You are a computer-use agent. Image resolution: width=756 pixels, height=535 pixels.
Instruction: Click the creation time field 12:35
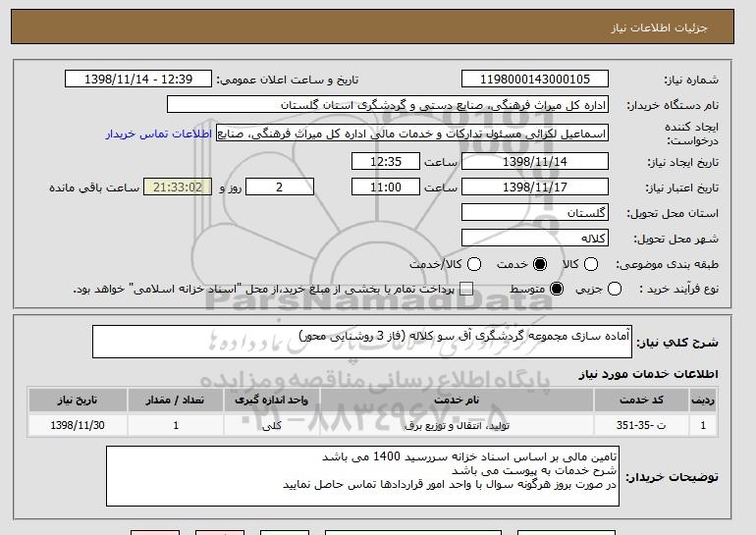pyautogui.click(x=386, y=161)
